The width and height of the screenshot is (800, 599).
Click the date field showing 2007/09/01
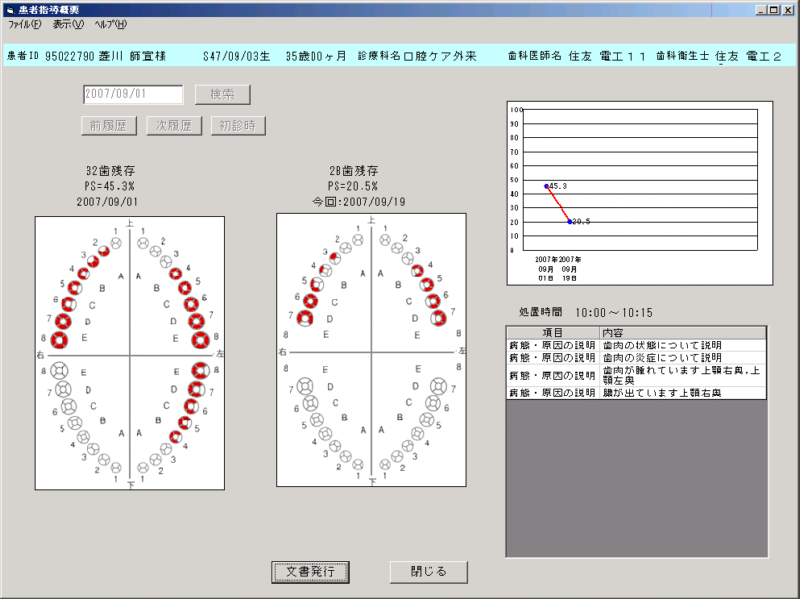tap(132, 94)
